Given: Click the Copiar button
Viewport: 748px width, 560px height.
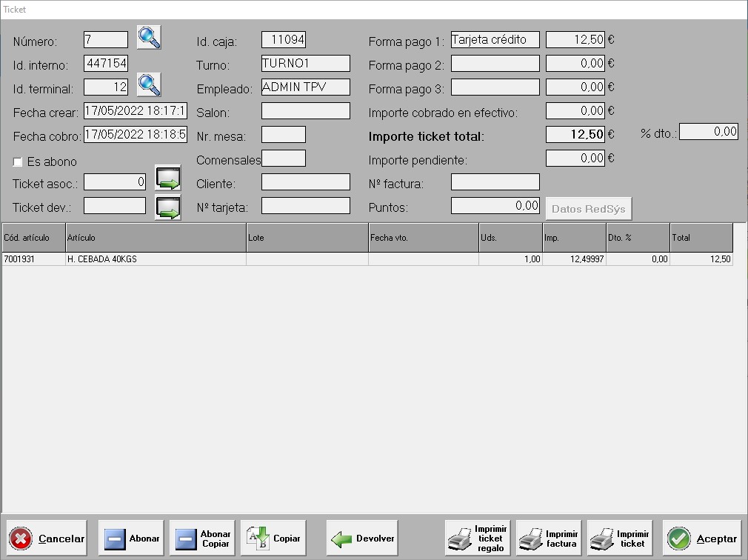Looking at the screenshot, I should click(273, 539).
